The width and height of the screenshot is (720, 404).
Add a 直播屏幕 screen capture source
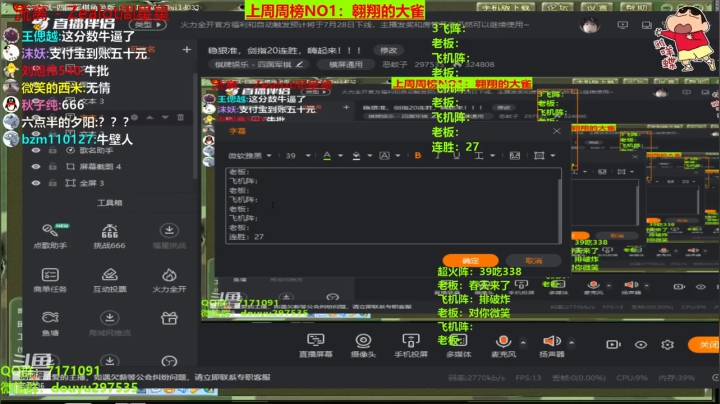coord(315,345)
